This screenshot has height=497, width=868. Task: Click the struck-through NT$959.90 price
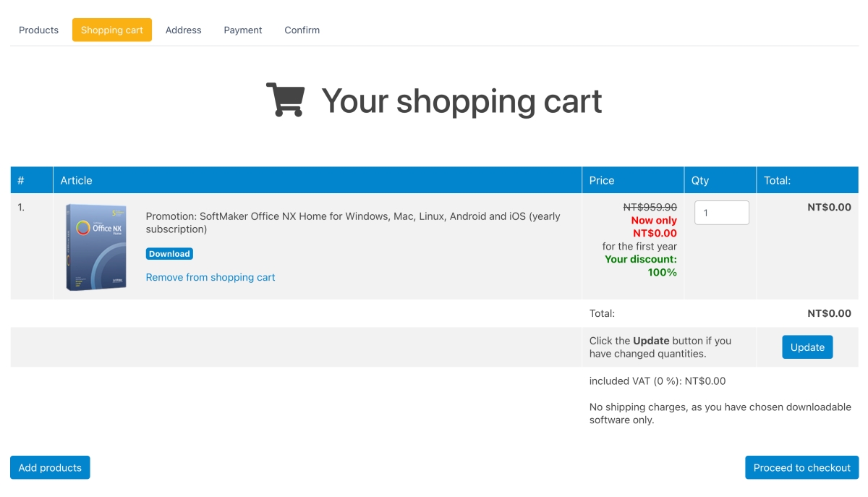coord(650,207)
